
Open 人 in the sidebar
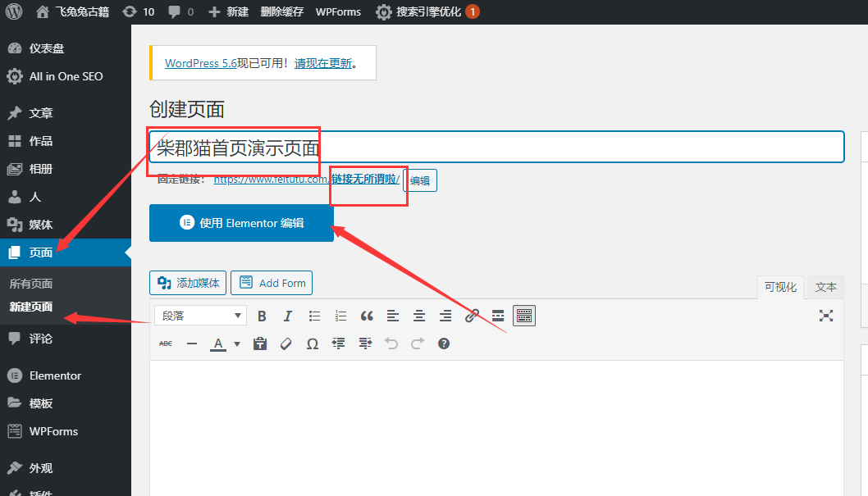66,197
